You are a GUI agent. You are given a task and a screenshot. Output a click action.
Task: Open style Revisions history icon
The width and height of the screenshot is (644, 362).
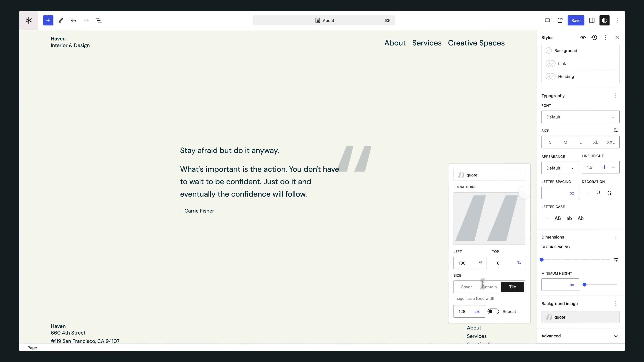594,38
